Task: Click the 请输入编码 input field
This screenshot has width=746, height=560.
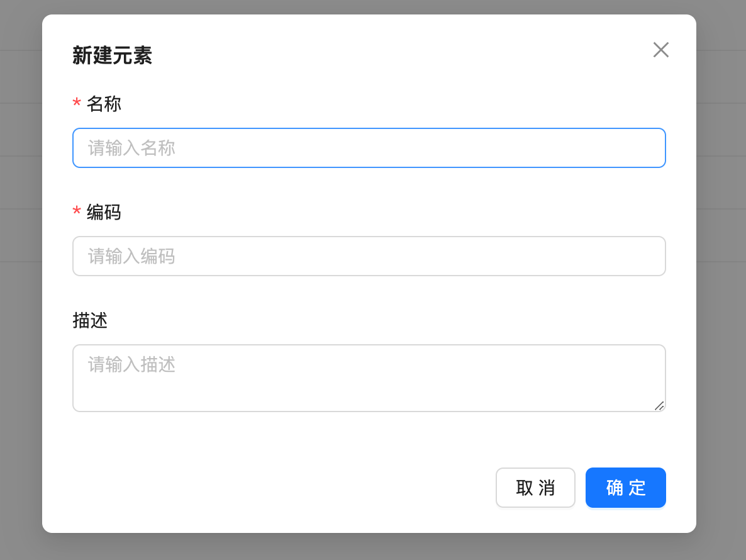Action: tap(369, 256)
